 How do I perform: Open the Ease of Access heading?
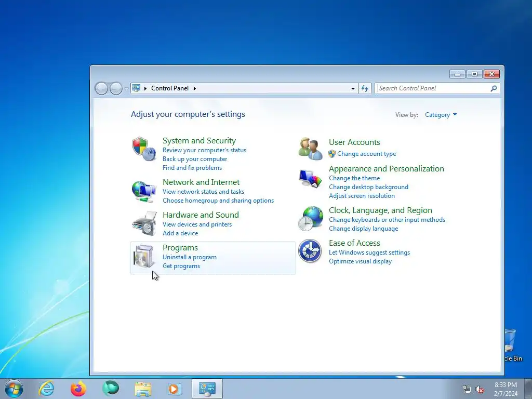354,243
